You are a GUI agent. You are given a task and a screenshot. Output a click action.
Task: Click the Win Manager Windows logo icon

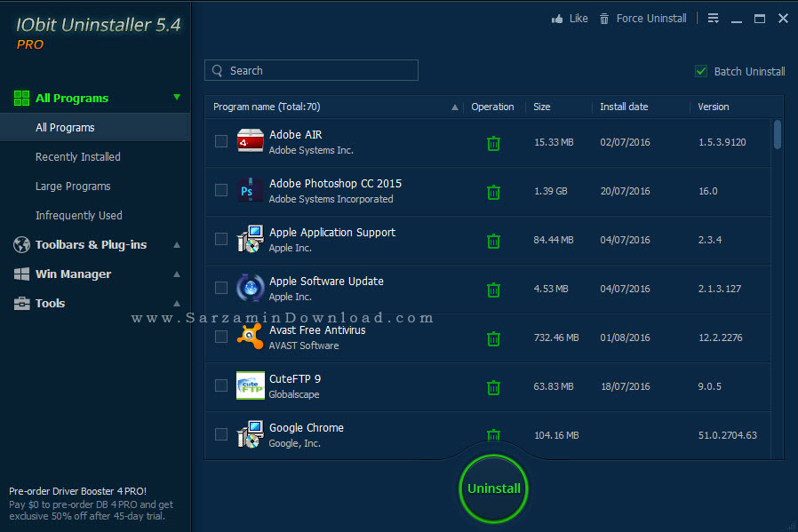(21, 274)
